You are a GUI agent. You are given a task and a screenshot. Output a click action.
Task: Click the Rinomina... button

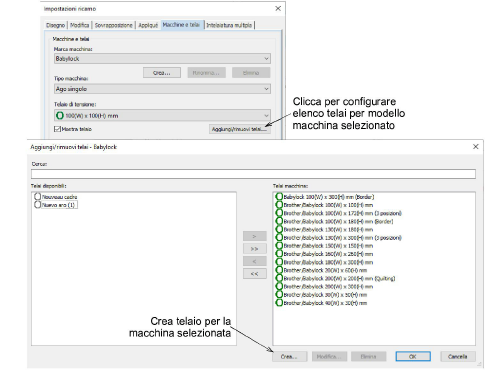[x=206, y=73]
